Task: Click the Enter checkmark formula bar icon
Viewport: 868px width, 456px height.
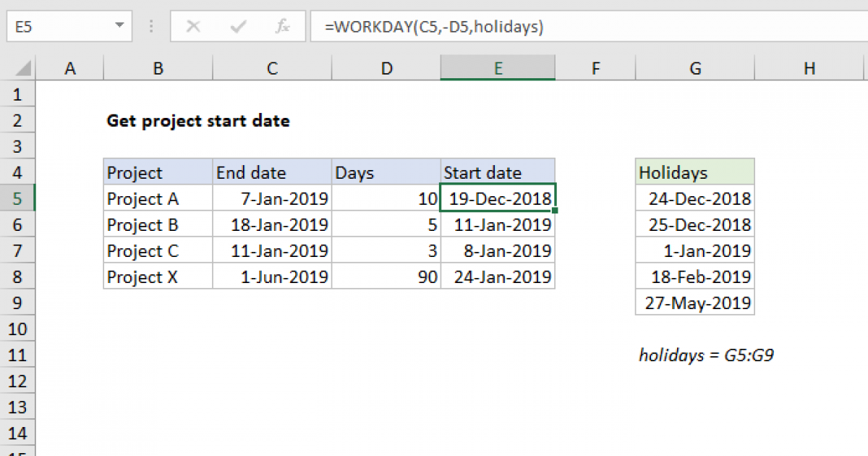Action: point(237,27)
